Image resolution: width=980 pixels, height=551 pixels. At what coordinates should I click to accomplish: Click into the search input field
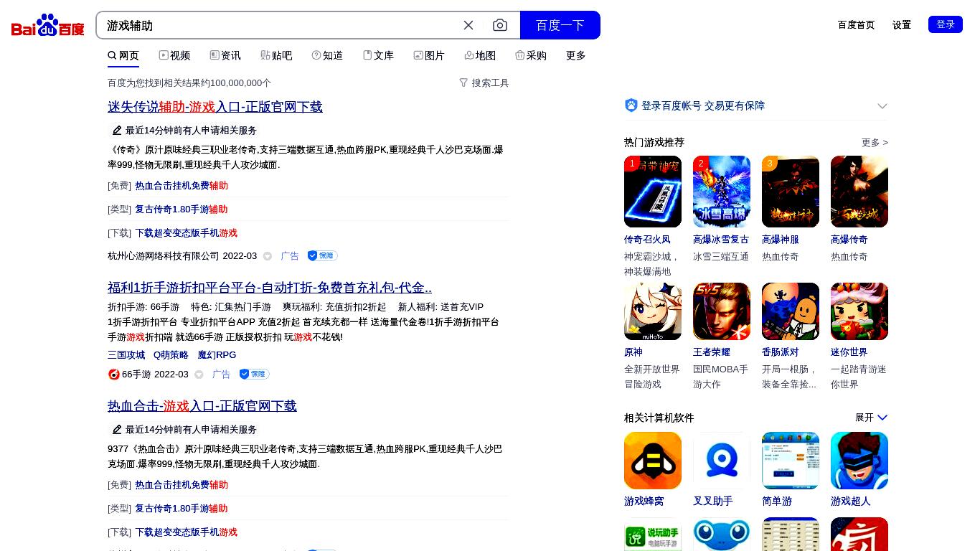pos(280,25)
